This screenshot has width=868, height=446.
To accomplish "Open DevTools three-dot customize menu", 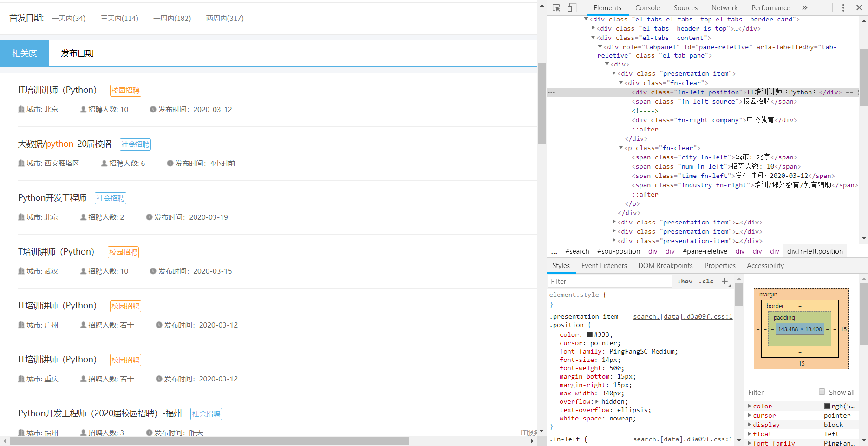I will point(843,8).
